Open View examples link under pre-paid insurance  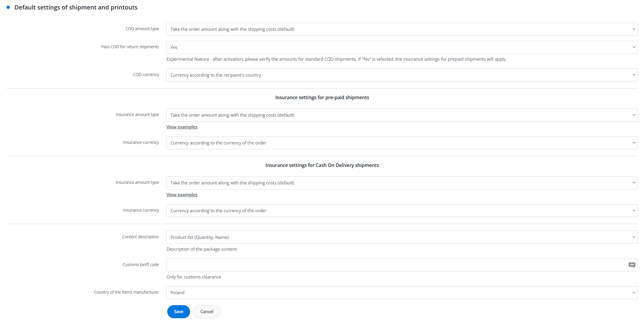182,127
